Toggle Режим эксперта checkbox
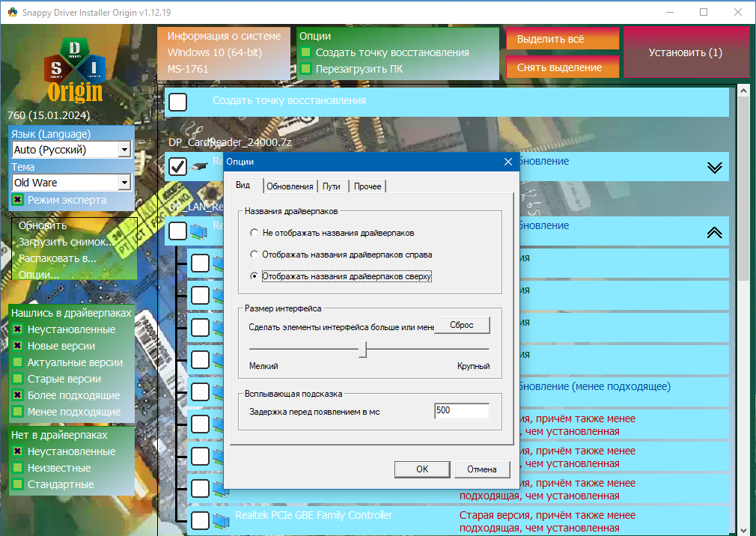The width and height of the screenshot is (756, 536). 18,200
